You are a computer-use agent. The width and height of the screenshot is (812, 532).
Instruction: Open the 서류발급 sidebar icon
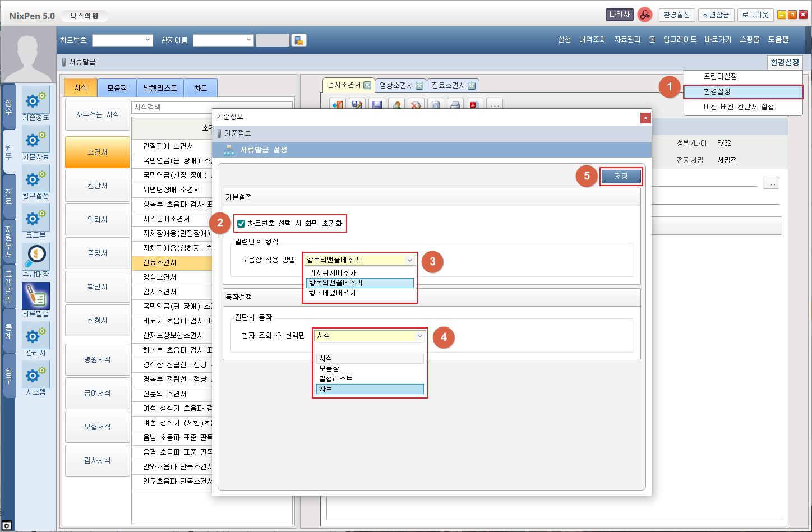(36, 296)
